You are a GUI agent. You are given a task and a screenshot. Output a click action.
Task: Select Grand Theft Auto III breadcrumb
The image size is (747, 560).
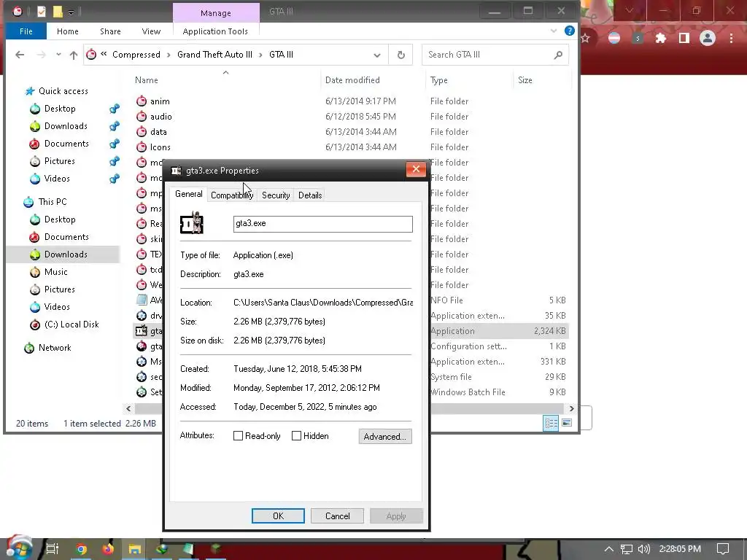point(215,55)
